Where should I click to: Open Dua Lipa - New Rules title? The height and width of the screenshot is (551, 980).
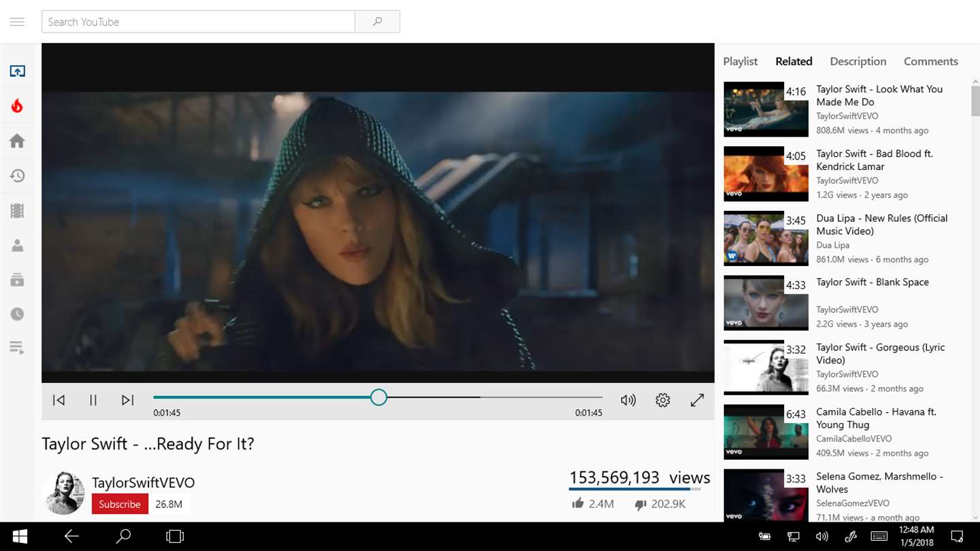[x=882, y=224]
